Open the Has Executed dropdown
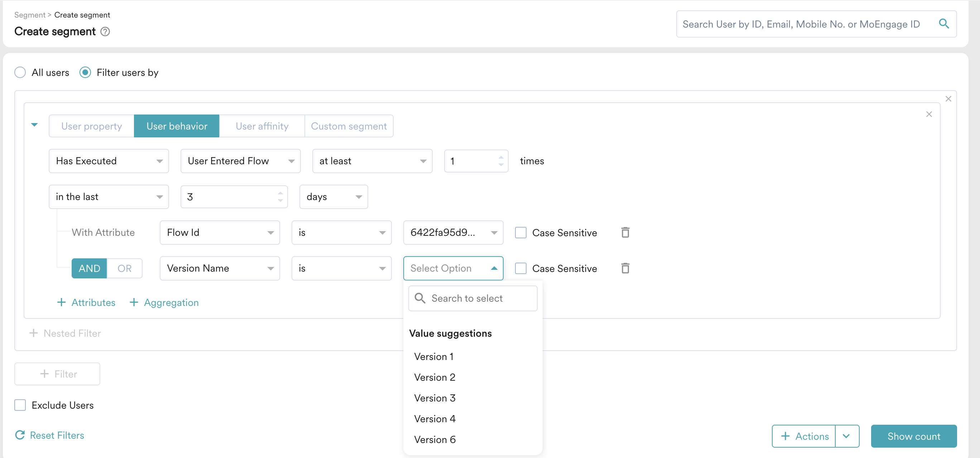 [109, 161]
